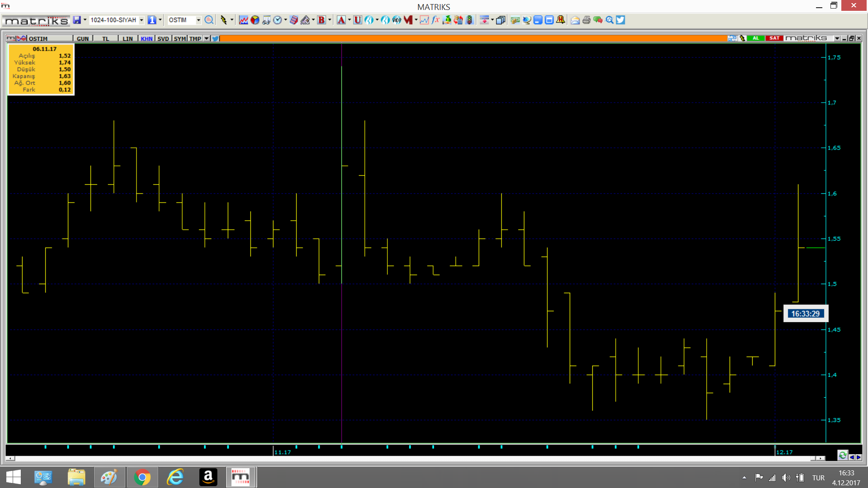
Task: Toggle the SVD button in chart header
Action: [x=163, y=38]
